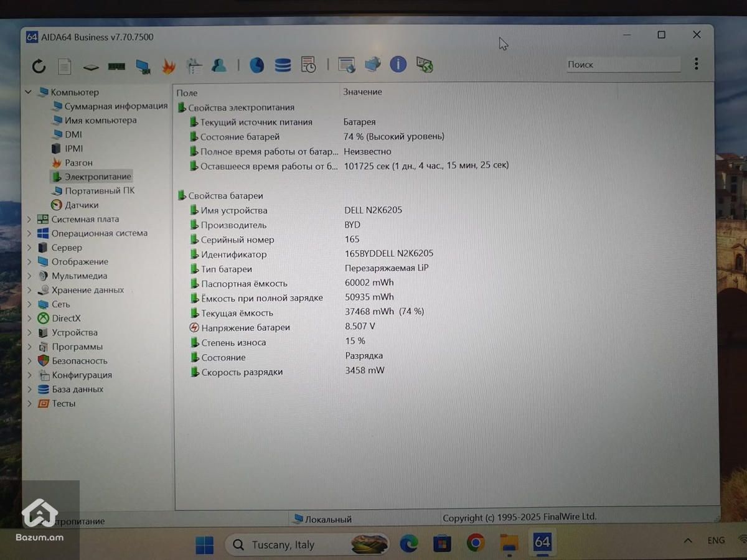Collapse the Компьютер tree node
747x560 pixels.
click(28, 92)
